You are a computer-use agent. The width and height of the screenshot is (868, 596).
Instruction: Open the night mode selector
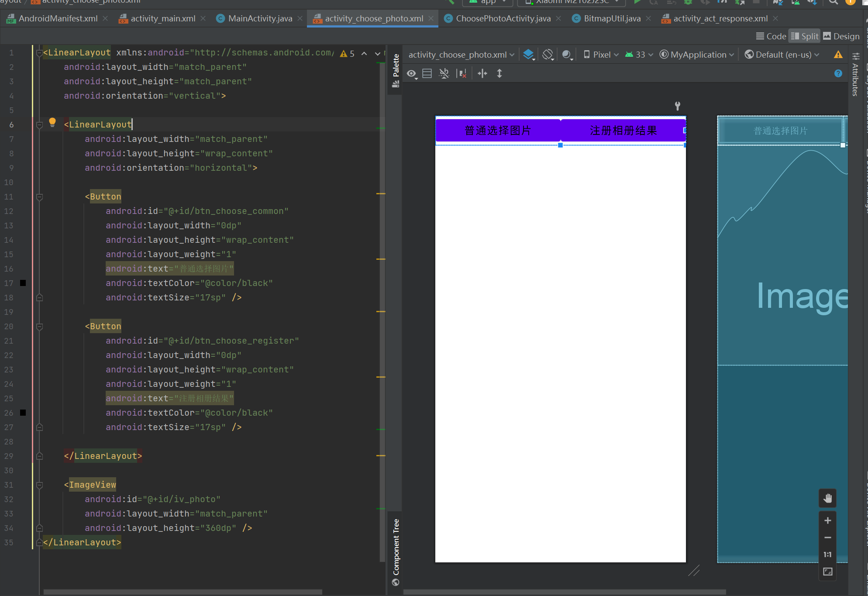567,55
